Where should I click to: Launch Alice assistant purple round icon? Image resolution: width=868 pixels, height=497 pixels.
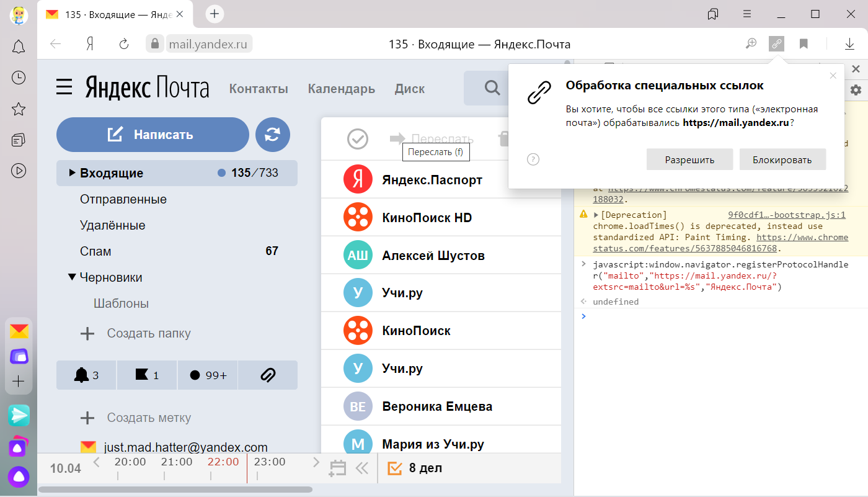click(x=19, y=476)
